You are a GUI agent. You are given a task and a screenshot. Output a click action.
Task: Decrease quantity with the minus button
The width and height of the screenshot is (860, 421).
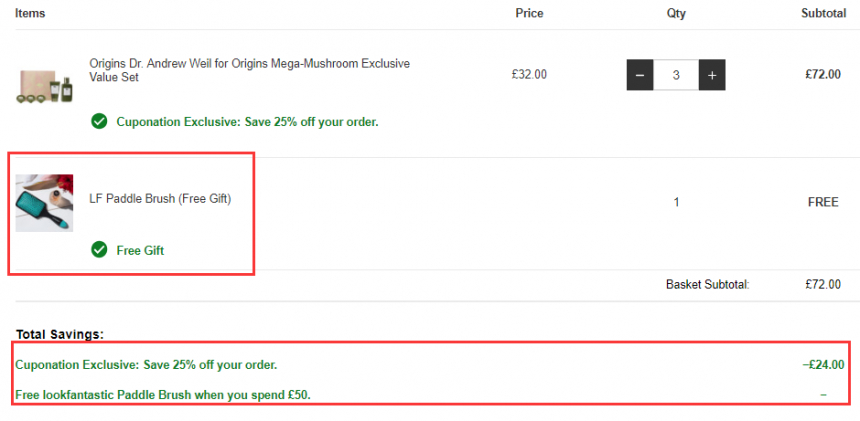(x=640, y=75)
